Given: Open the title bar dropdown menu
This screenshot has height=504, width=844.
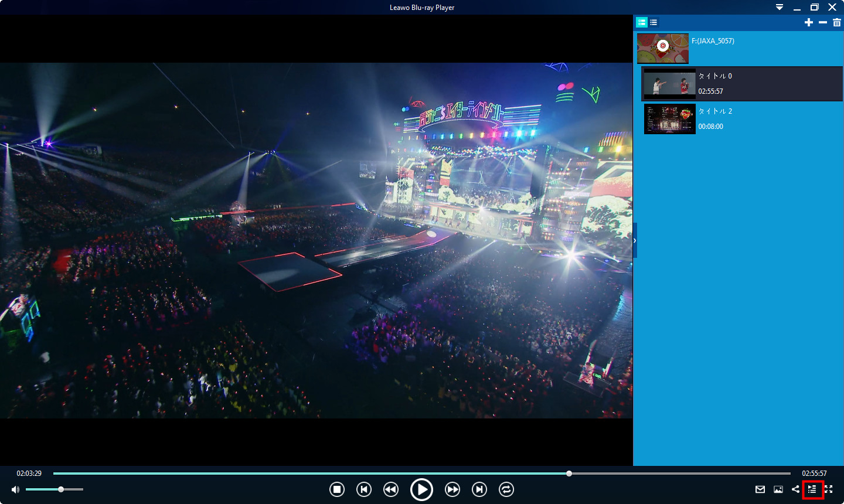Looking at the screenshot, I should 780,8.
